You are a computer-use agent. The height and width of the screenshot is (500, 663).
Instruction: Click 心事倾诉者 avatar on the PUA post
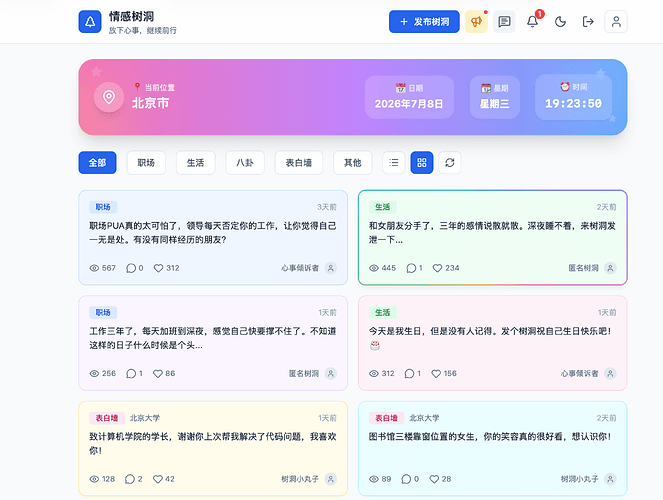331,268
